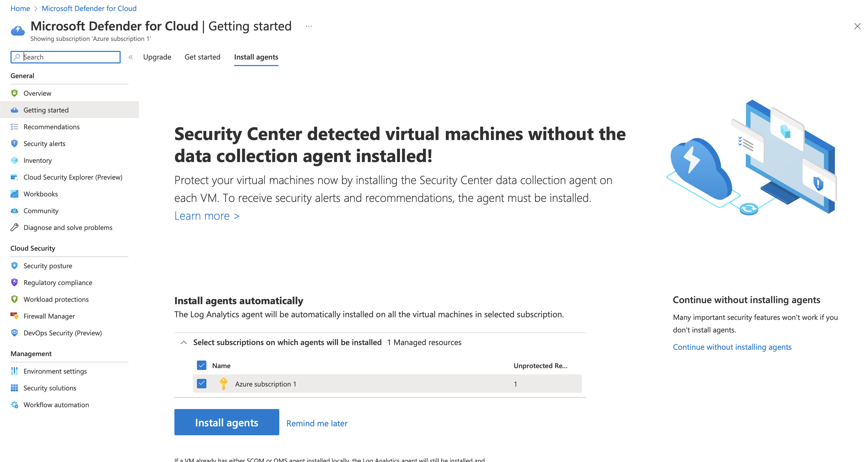
Task: Click the Getting started cloud icon in sidebar
Action: click(x=14, y=110)
